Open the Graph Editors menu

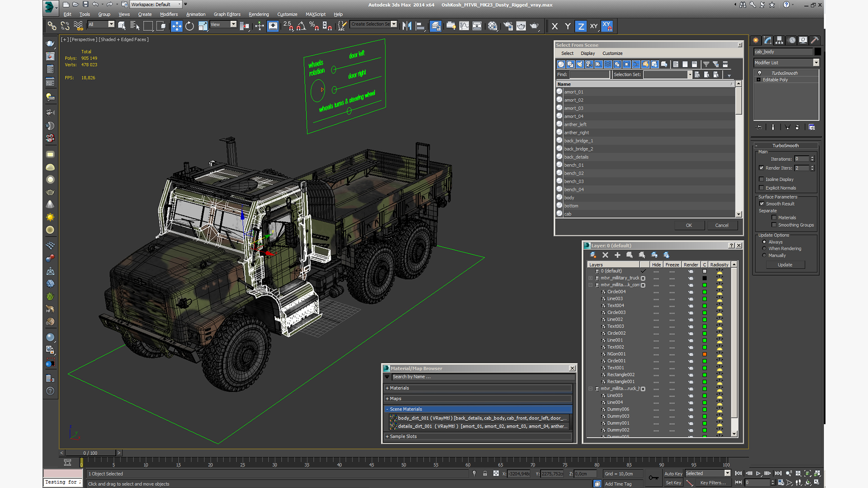227,14
